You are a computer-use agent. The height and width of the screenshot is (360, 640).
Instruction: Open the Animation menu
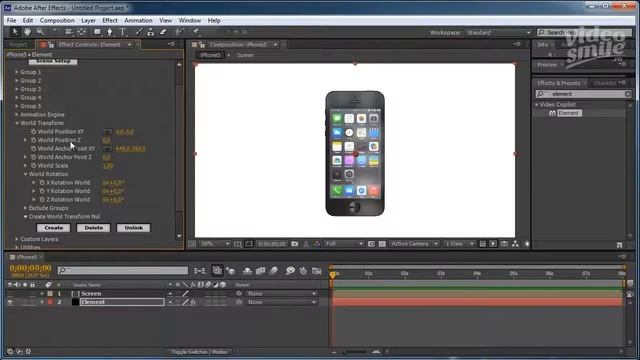point(138,20)
